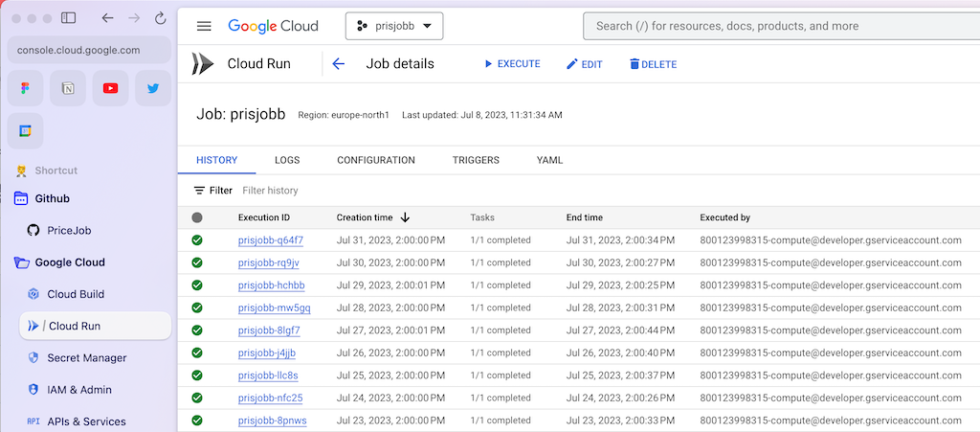Open execution prisjobb-hchbb
The height and width of the screenshot is (432, 980).
pos(271,285)
